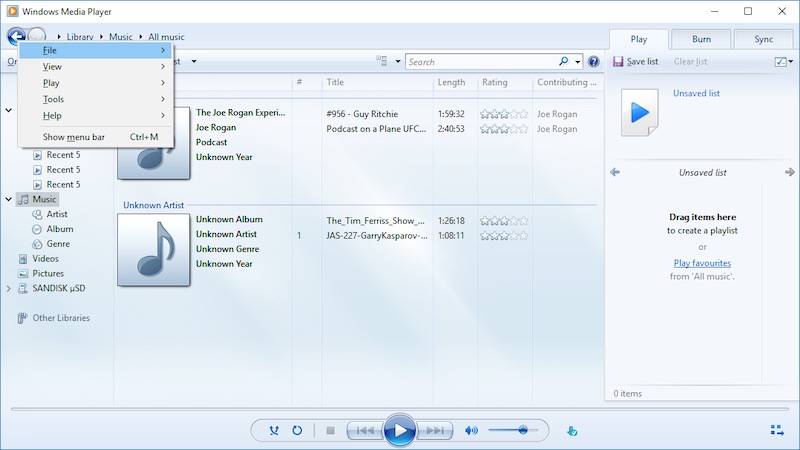Open Help via question mark icon
The height and width of the screenshot is (450, 800).
[x=593, y=62]
